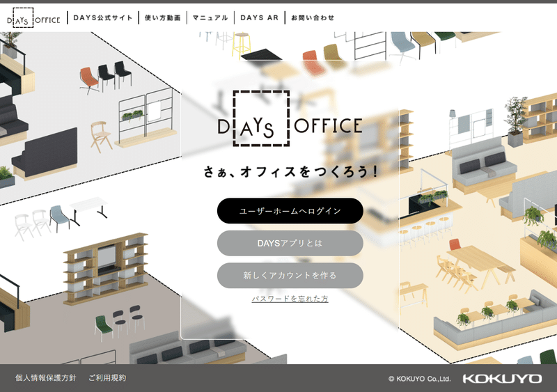Click 新しくアカウントを作る button

pos(290,276)
